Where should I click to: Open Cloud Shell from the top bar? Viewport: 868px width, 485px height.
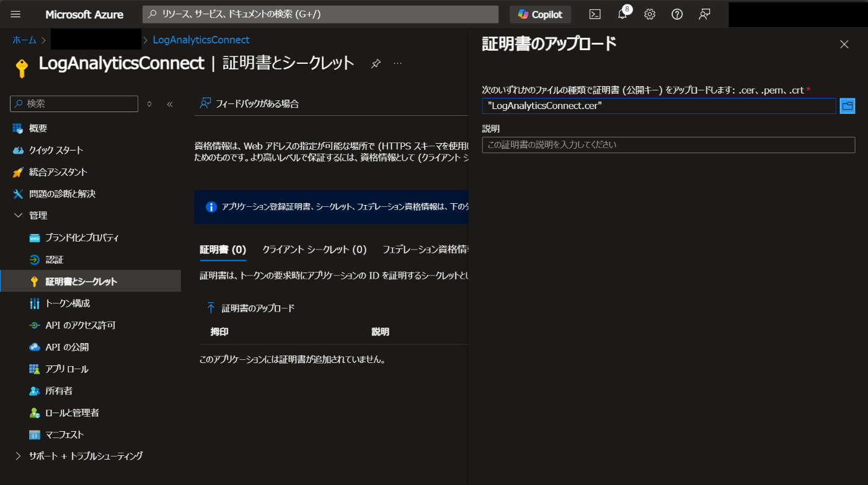point(595,14)
